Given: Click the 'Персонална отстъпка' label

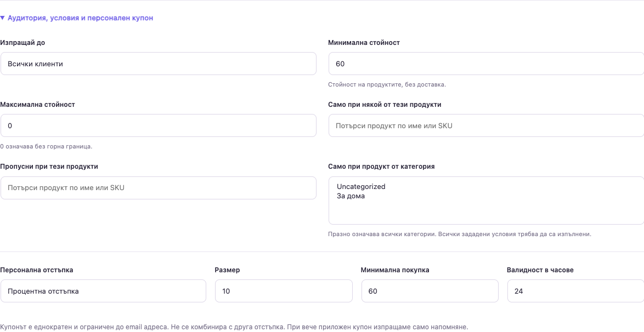Looking at the screenshot, I should pos(37,270).
